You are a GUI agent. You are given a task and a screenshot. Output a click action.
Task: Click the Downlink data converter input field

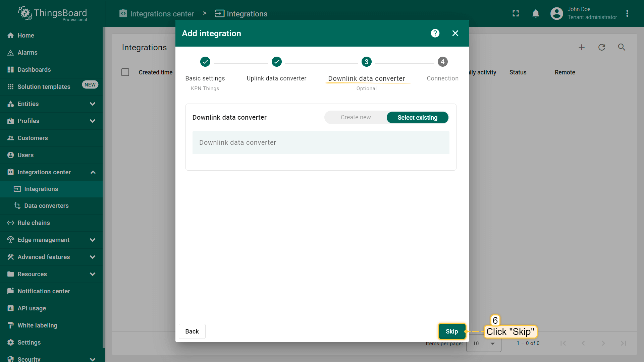point(321,143)
